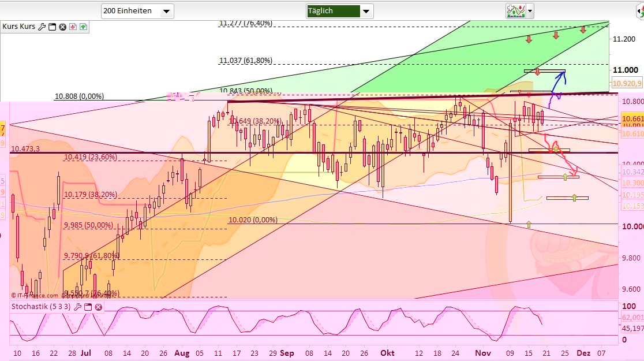
Task: Click the Okt month label on time axis
Action: (387, 353)
